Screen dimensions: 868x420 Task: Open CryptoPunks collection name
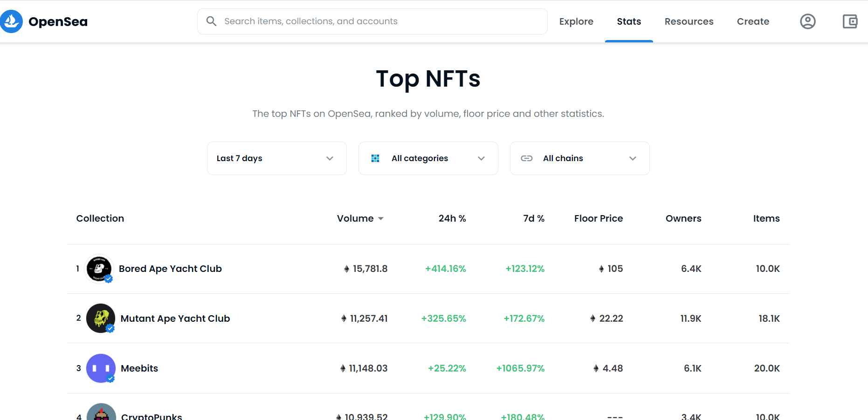click(152, 416)
